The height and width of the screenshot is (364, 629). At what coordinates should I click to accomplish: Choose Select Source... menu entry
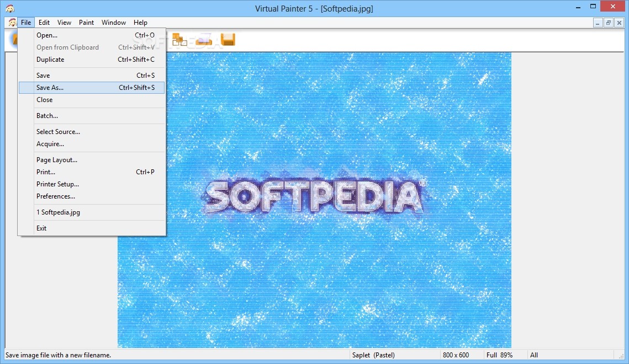[x=92, y=132]
